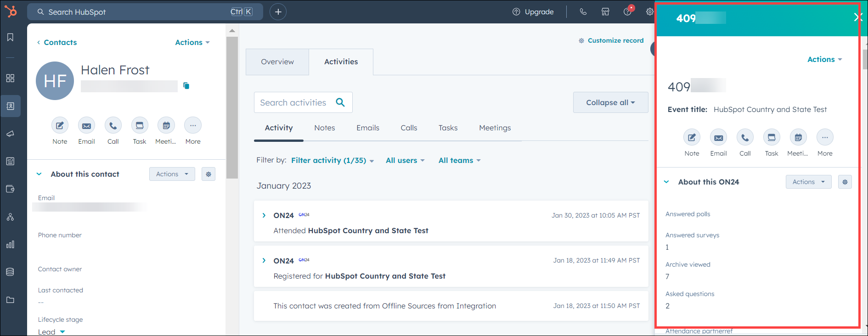Collapse the About this contact section
The image size is (868, 336).
tap(39, 174)
